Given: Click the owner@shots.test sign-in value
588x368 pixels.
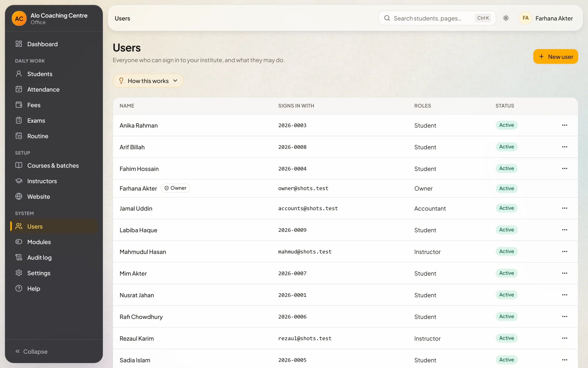Looking at the screenshot, I should click(303, 188).
